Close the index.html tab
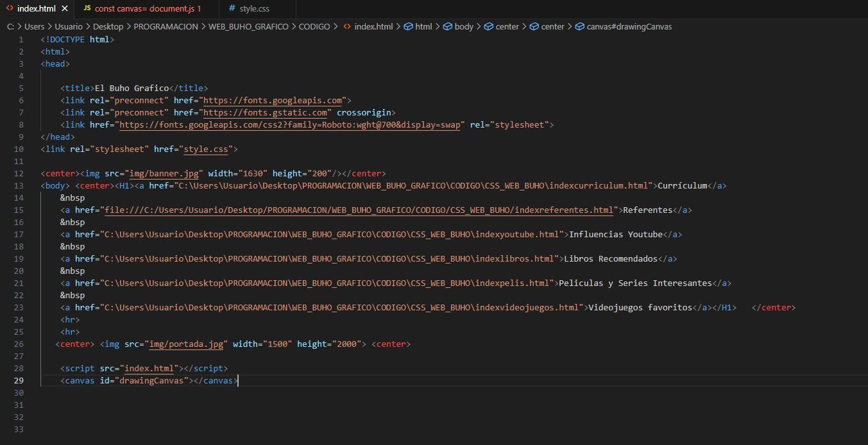 [65, 9]
